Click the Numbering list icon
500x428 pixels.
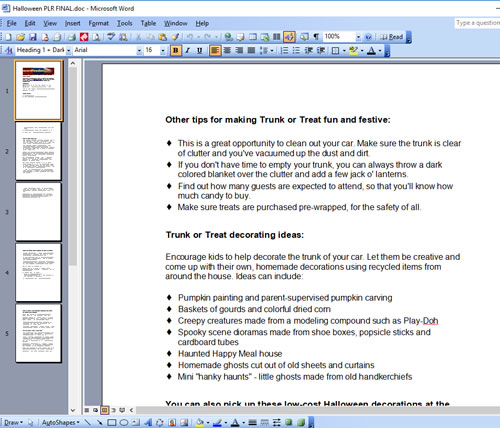(284, 51)
